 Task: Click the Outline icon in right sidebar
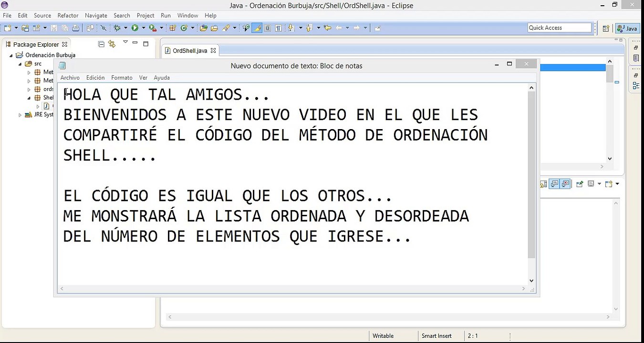[636, 86]
